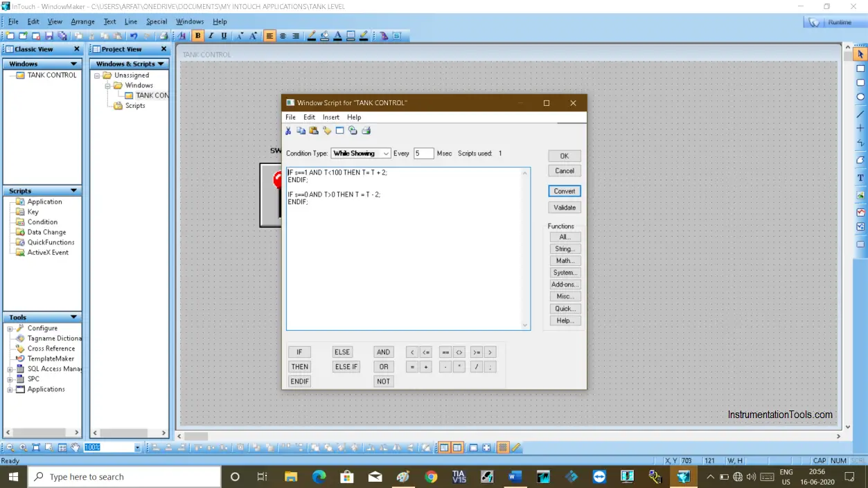Expand the SPC tree node
This screenshot has width=868, height=488.
(10, 379)
